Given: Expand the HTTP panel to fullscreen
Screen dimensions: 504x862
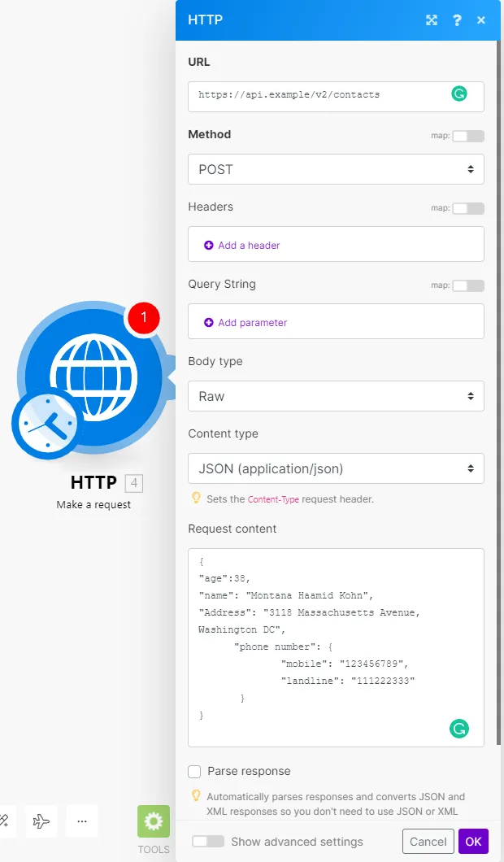Looking at the screenshot, I should tap(432, 20).
